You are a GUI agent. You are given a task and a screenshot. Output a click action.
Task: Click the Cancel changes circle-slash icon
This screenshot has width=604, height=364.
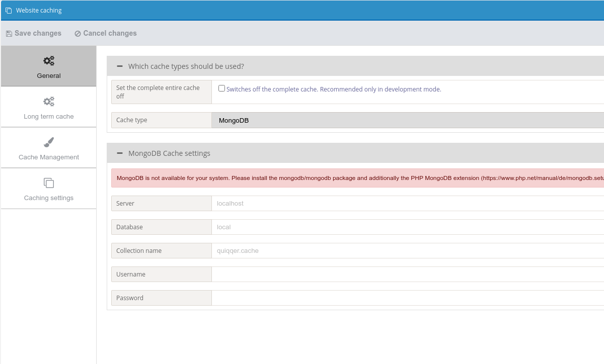click(x=78, y=34)
